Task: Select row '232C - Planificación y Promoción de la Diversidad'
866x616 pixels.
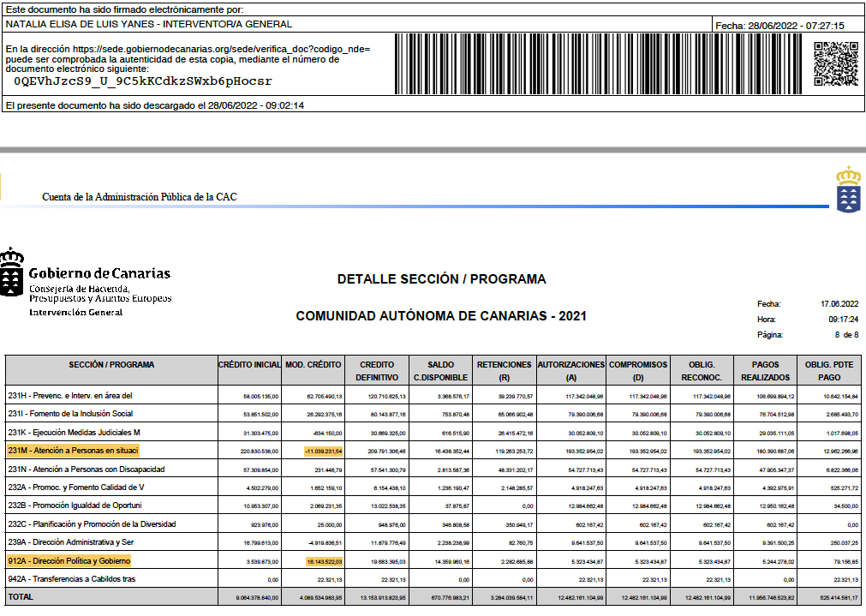Action: coord(433,523)
